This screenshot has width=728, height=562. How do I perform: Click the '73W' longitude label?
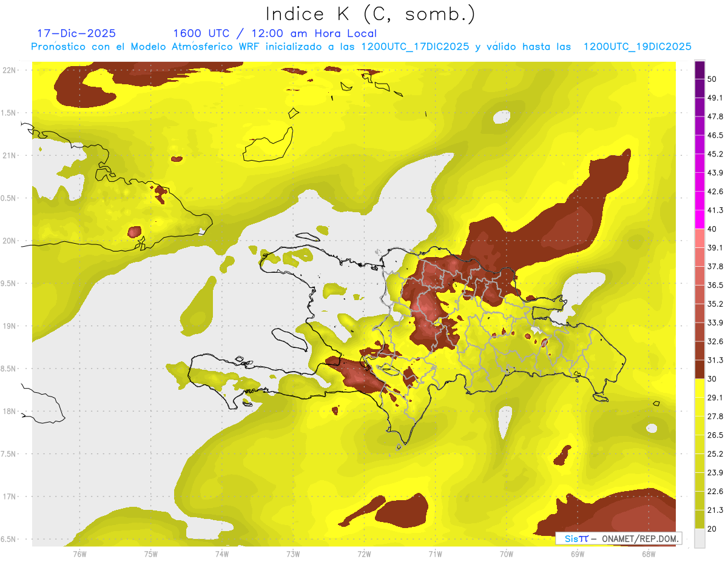293,555
